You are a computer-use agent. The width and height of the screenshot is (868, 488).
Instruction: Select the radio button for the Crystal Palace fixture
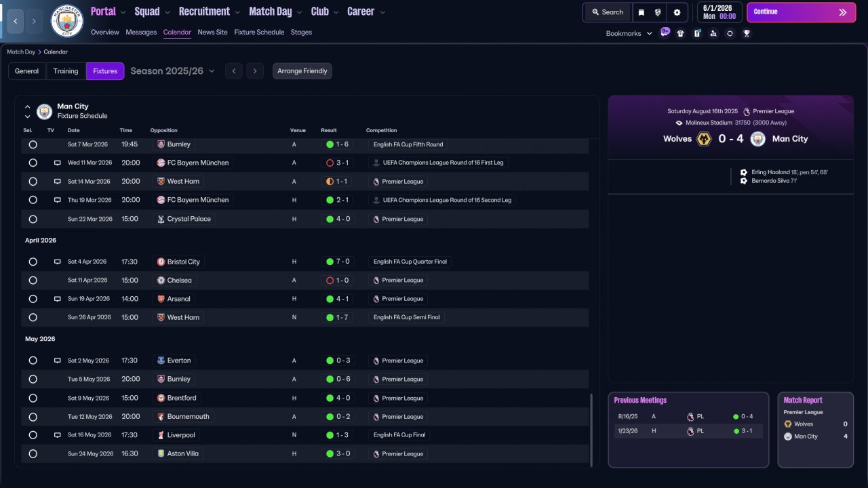[33, 219]
